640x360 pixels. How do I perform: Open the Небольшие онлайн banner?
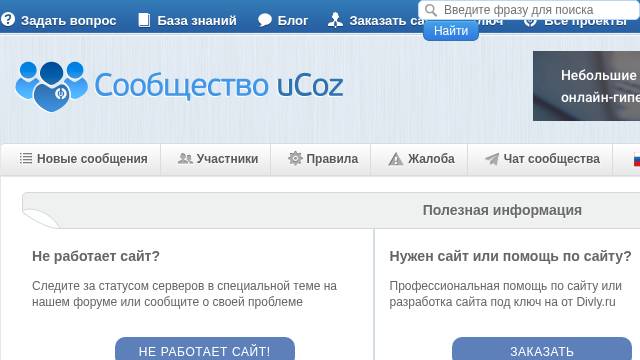(x=587, y=86)
